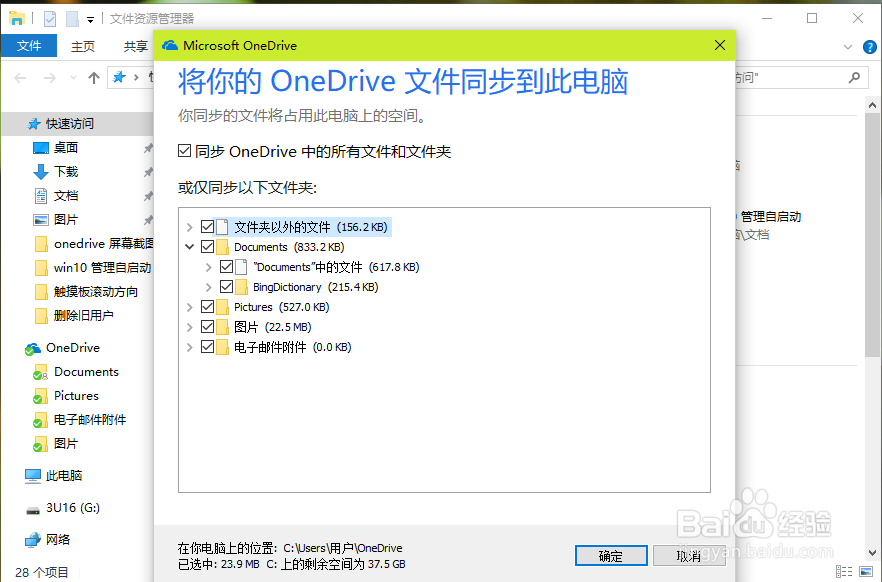Click the Forward arrow in Explorer navigation
Image resolution: width=882 pixels, height=582 pixels.
[50, 78]
